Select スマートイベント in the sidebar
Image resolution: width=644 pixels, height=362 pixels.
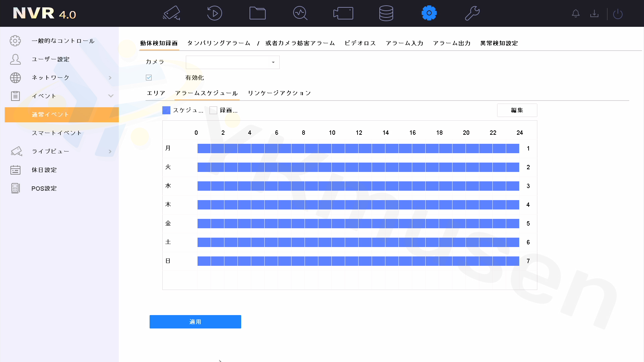pos(56,133)
